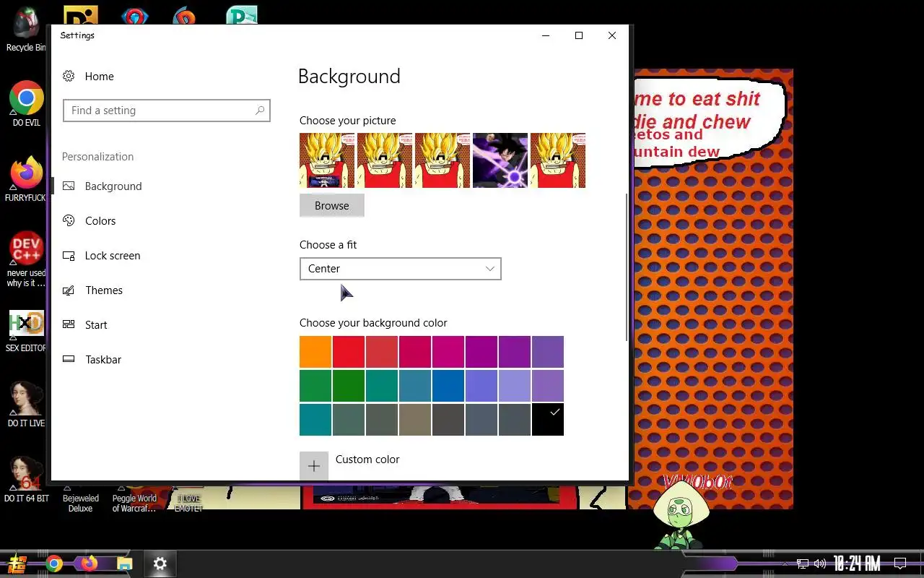Expand the Choose a fit dropdown
Viewport: 924px width, 578px height.
pos(401,269)
